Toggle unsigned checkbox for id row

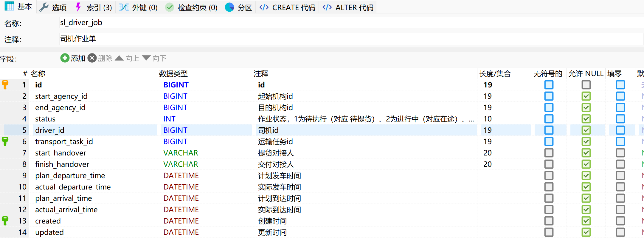[549, 85]
